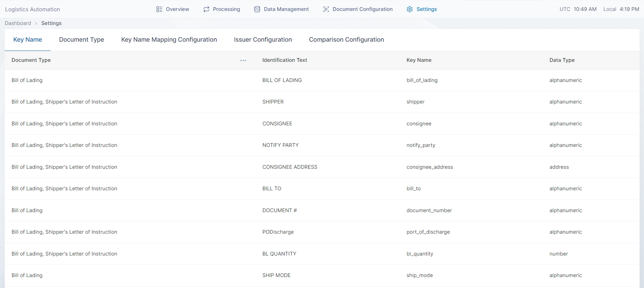Click the Data Management database icon
644x288 pixels.
[257, 9]
